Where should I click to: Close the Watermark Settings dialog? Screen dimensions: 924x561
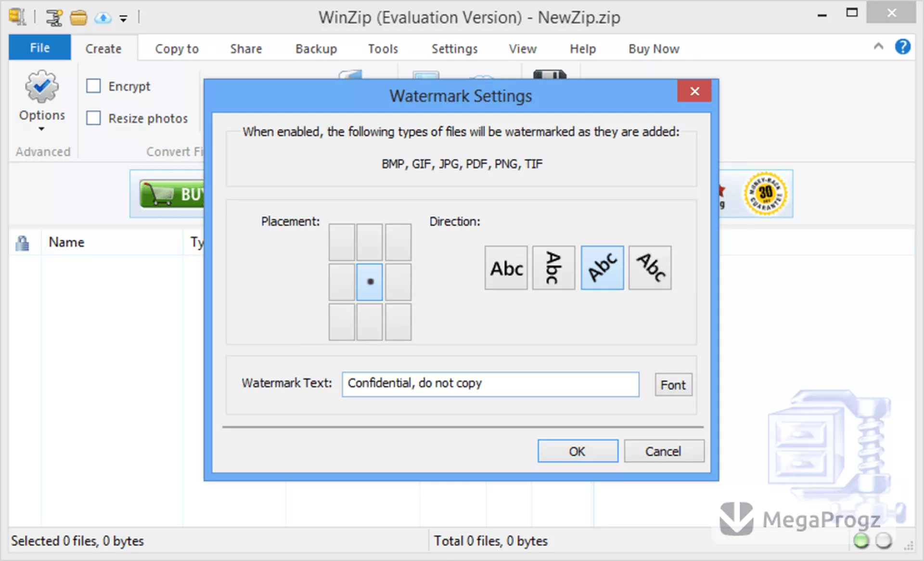point(694,91)
